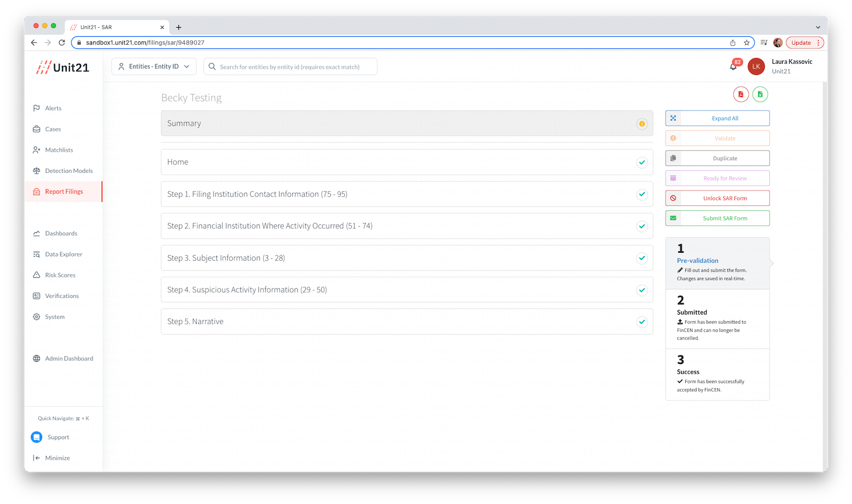Expand Step 4 Suspicious Activity Information
Screen dimensions: 852x504
[407, 290]
